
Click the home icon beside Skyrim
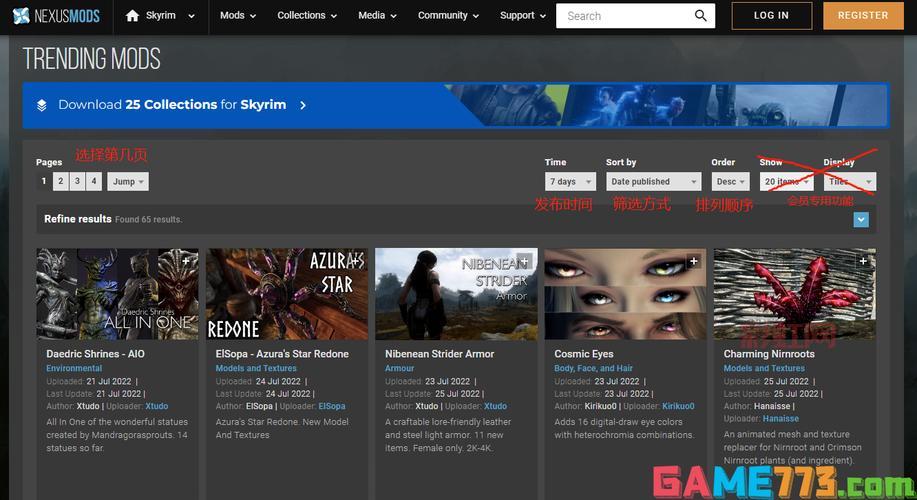point(132,16)
